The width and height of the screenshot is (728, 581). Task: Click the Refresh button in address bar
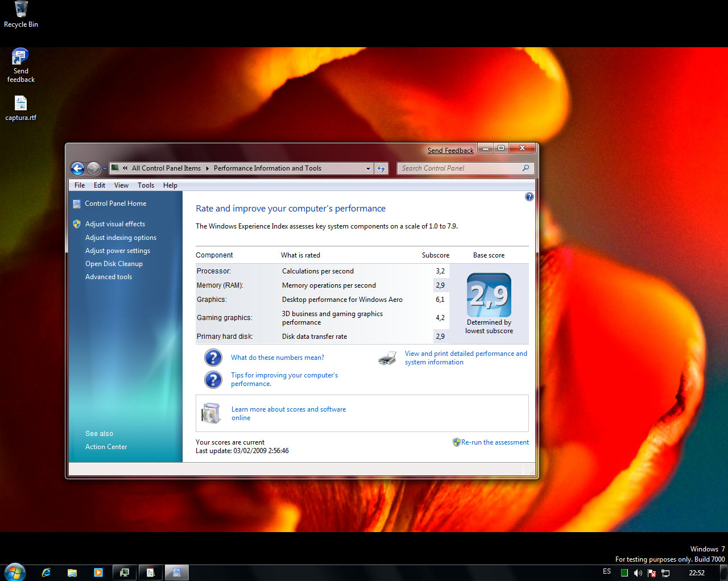[381, 168]
